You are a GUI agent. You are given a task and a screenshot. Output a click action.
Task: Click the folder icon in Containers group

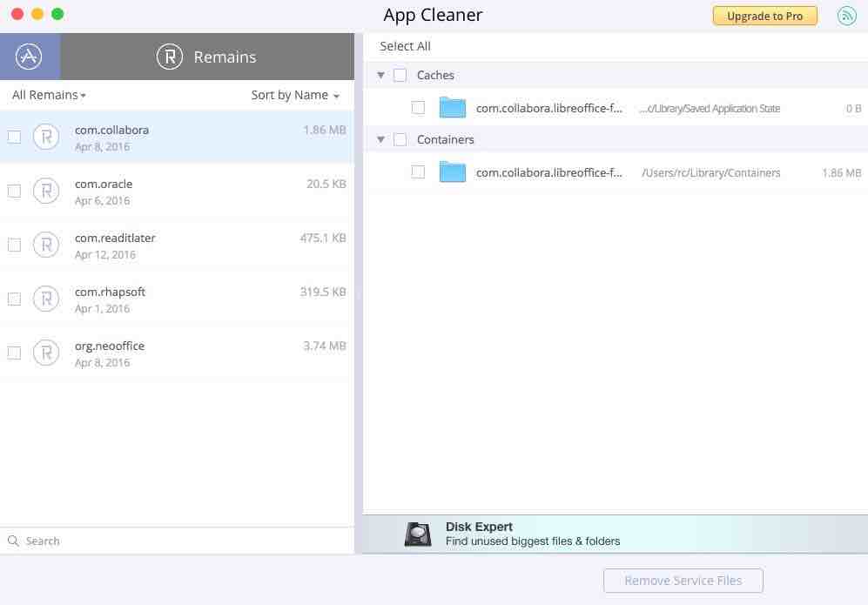pos(452,171)
